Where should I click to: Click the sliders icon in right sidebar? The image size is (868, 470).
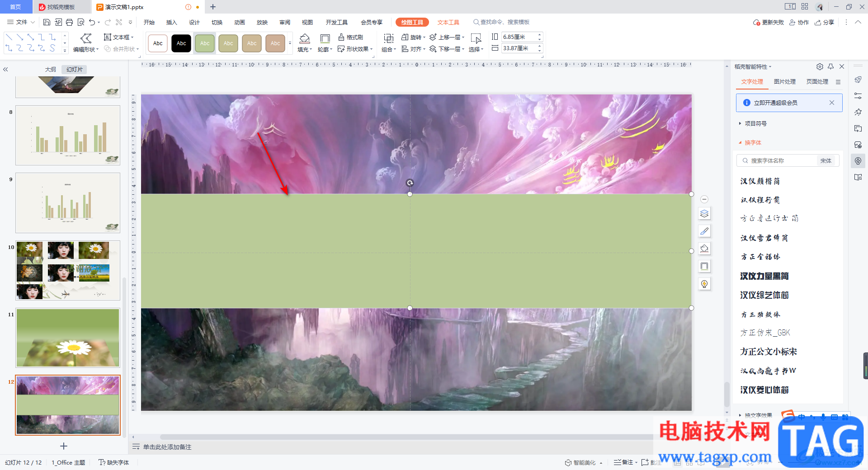click(x=858, y=96)
